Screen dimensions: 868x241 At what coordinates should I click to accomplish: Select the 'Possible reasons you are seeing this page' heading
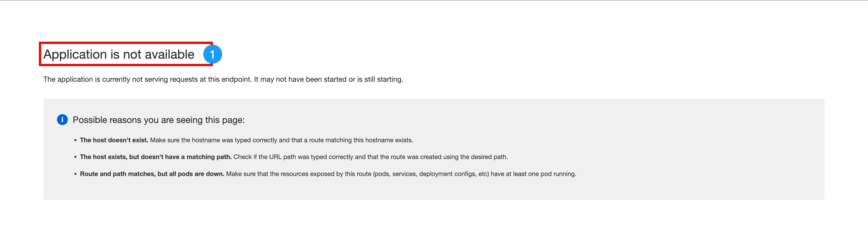(159, 120)
